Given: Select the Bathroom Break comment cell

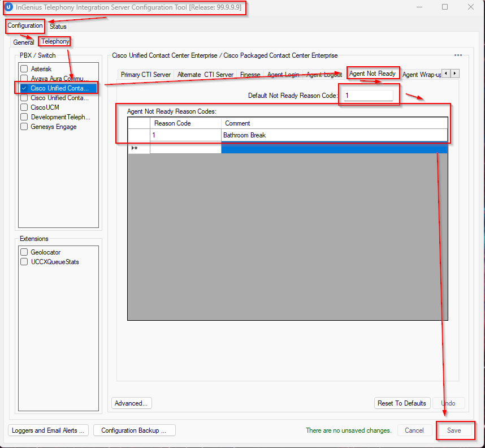Looking at the screenshot, I should pos(334,135).
